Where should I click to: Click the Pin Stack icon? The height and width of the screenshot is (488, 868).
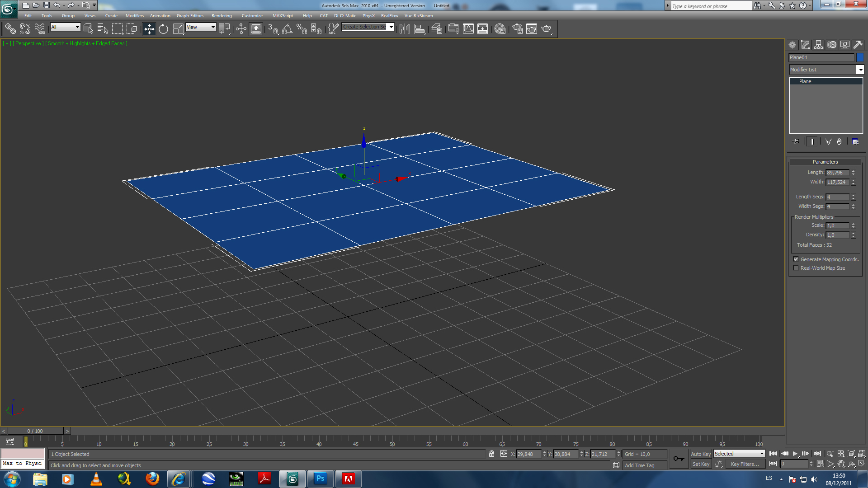click(796, 141)
